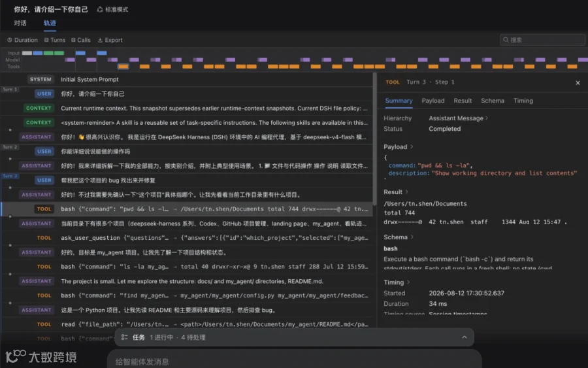Click the /Users/tn.shen/Documents result line
This screenshot has width=588, height=368.
pyautogui.click(x=425, y=204)
